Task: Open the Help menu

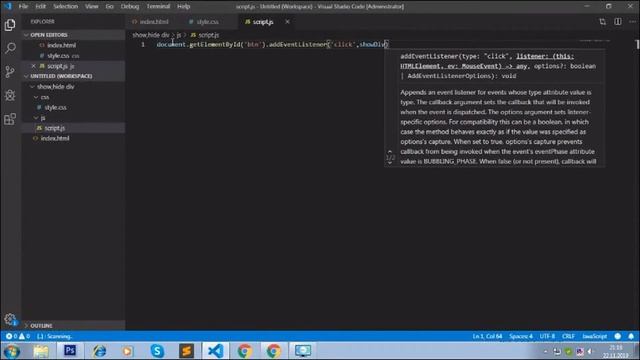Action: pyautogui.click(x=184, y=6)
